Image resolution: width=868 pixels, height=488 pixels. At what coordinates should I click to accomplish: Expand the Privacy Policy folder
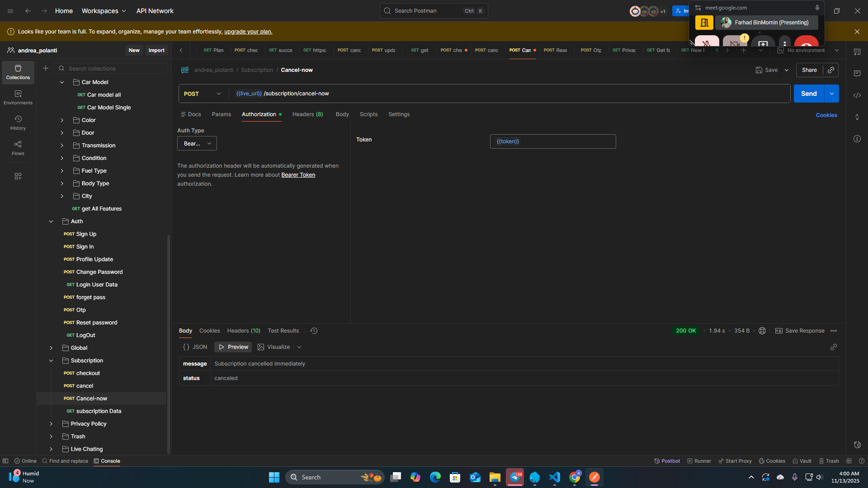click(51, 424)
